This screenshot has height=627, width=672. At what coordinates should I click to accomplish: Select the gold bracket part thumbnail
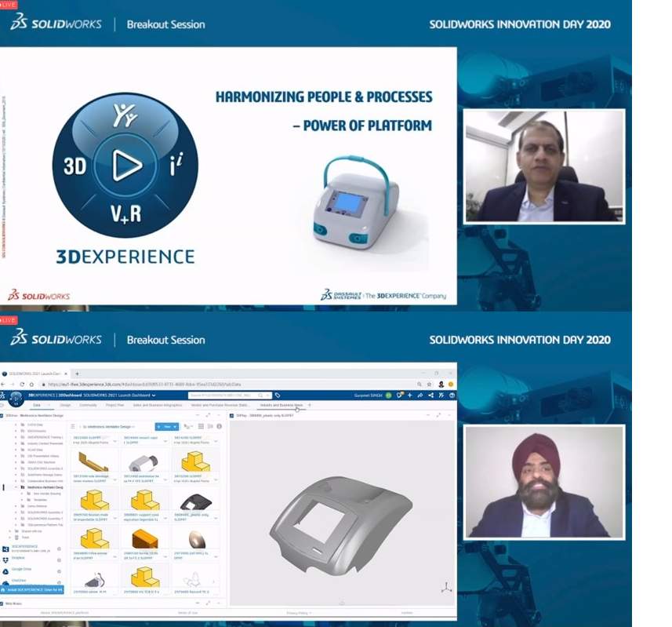pyautogui.click(x=93, y=461)
